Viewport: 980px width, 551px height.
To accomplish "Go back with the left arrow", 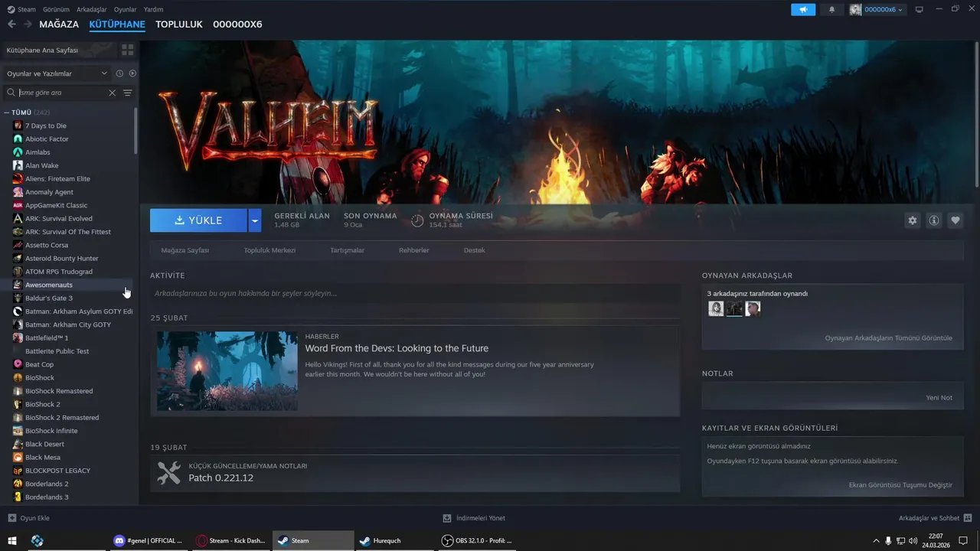I will (x=11, y=24).
